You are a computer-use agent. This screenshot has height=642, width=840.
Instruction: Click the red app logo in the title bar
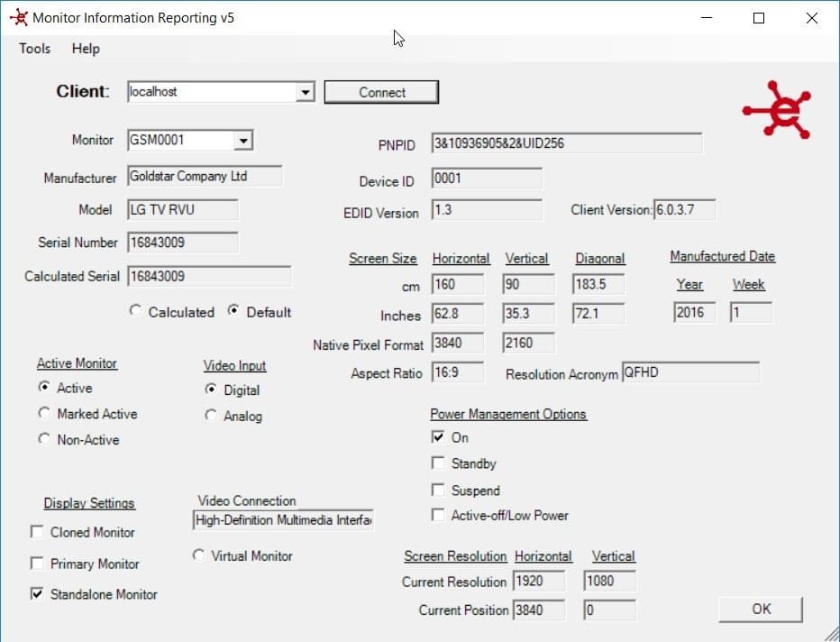pyautogui.click(x=19, y=18)
